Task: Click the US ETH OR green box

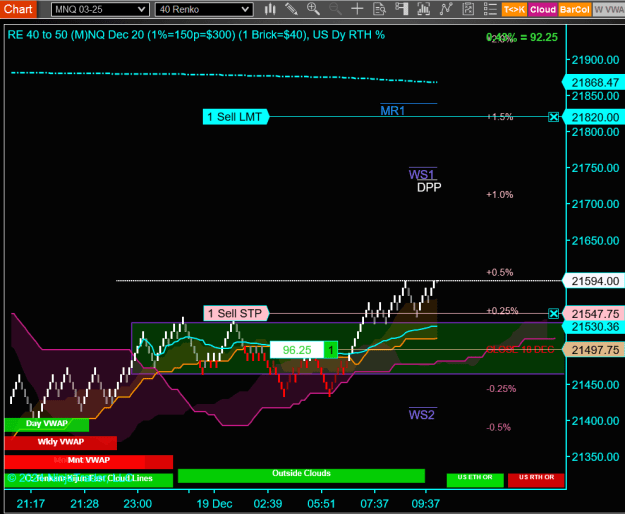Action: [475, 480]
